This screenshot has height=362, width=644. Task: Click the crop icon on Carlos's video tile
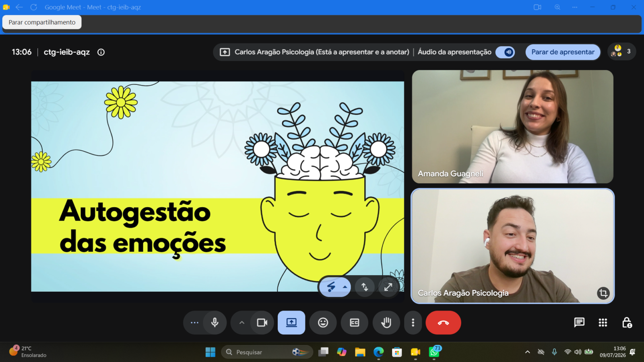[603, 293]
